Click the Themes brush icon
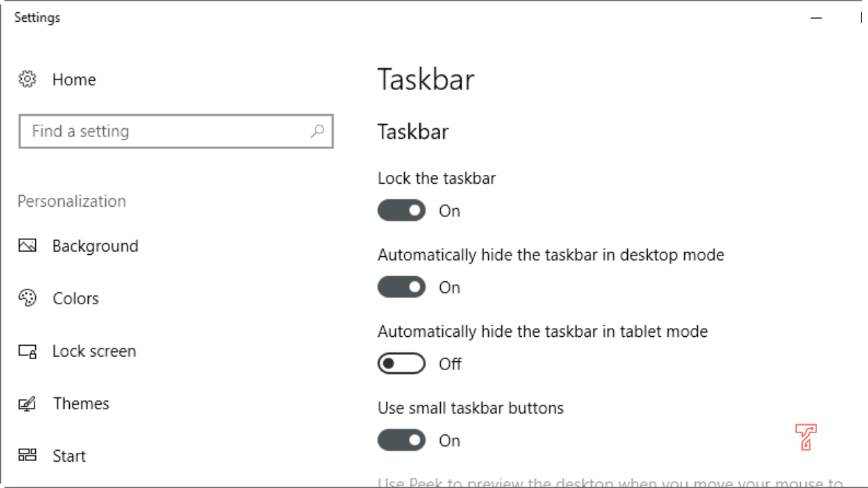 click(x=27, y=403)
